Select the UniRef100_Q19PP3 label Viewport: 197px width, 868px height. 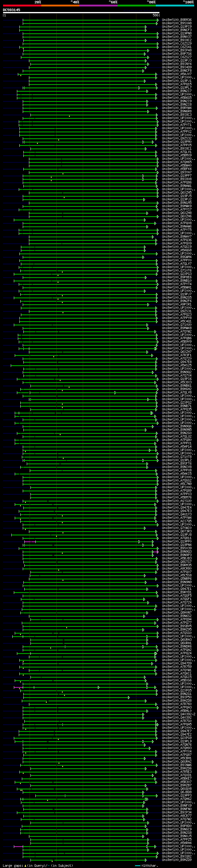tap(177, 796)
